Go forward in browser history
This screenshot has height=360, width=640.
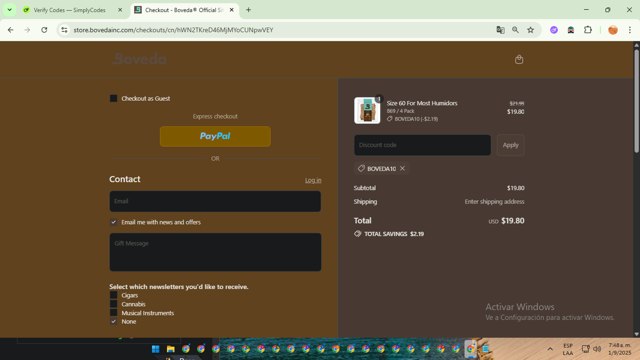(x=27, y=30)
